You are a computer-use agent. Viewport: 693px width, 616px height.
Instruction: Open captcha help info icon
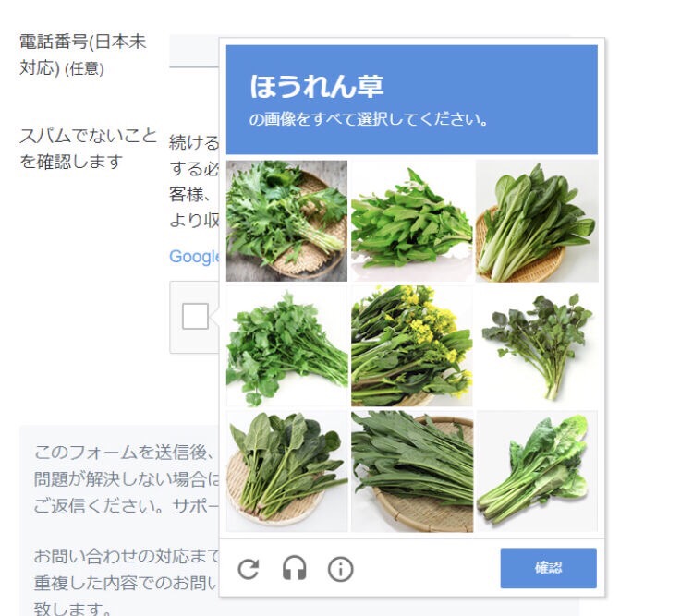(340, 569)
